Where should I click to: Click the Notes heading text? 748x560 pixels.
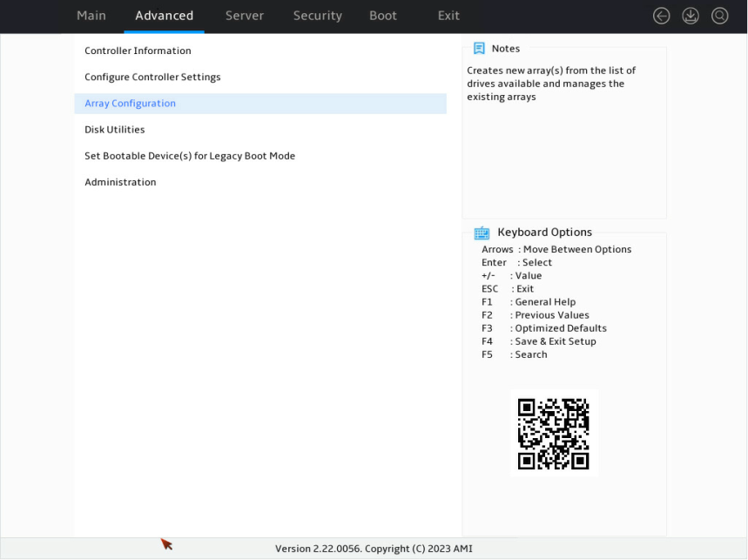click(x=506, y=48)
